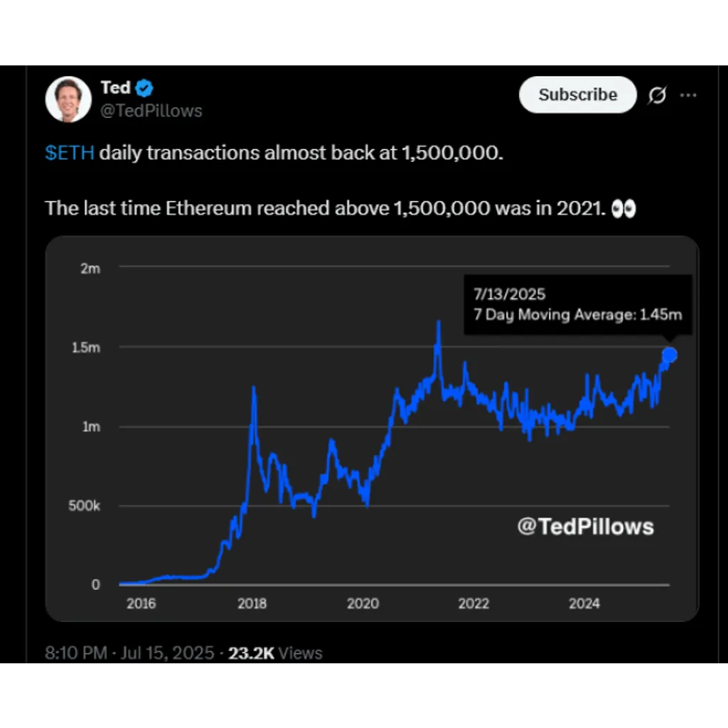Click the eyes emoji in the tweet
This screenshot has height=728, width=728.
[x=623, y=208]
